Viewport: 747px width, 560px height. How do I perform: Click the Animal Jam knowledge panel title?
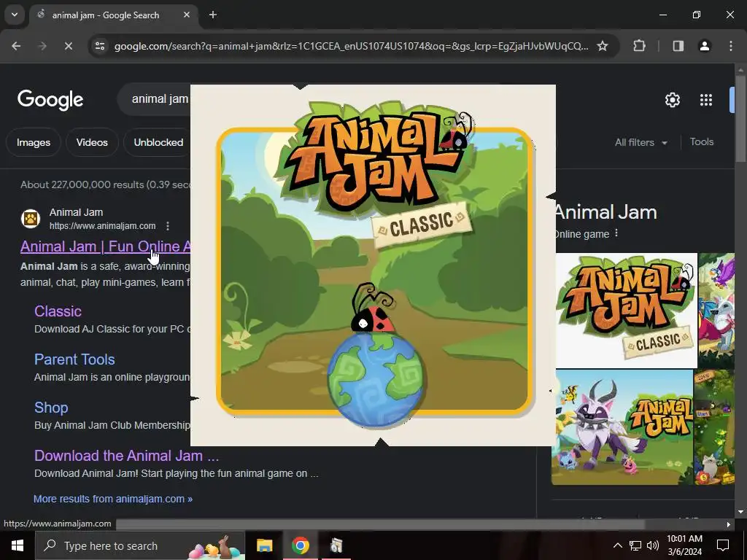(606, 212)
